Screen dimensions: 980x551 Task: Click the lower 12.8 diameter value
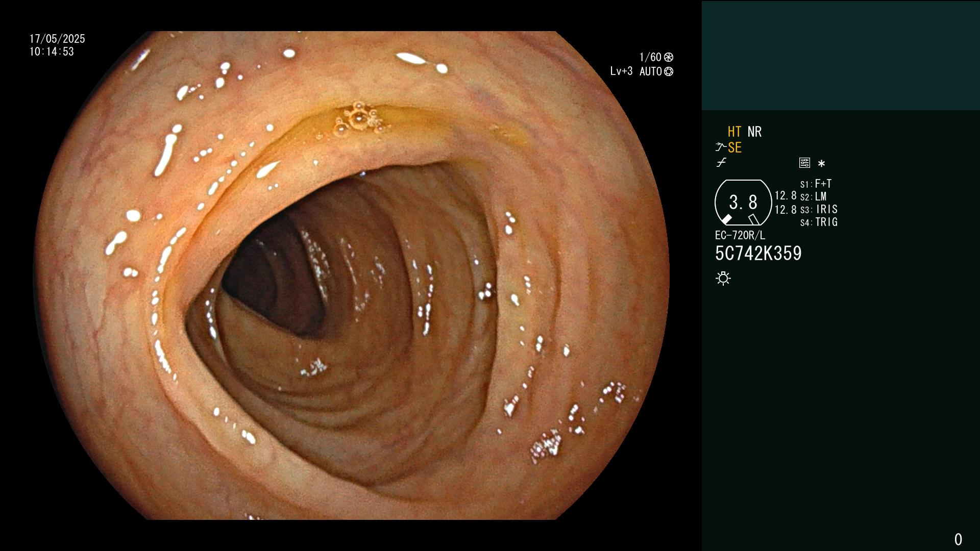786,210
